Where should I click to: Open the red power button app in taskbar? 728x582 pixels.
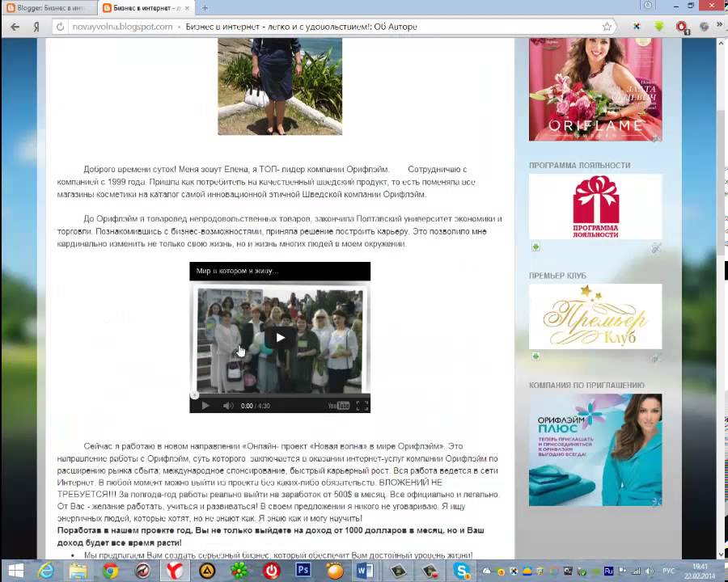pyautogui.click(x=271, y=571)
